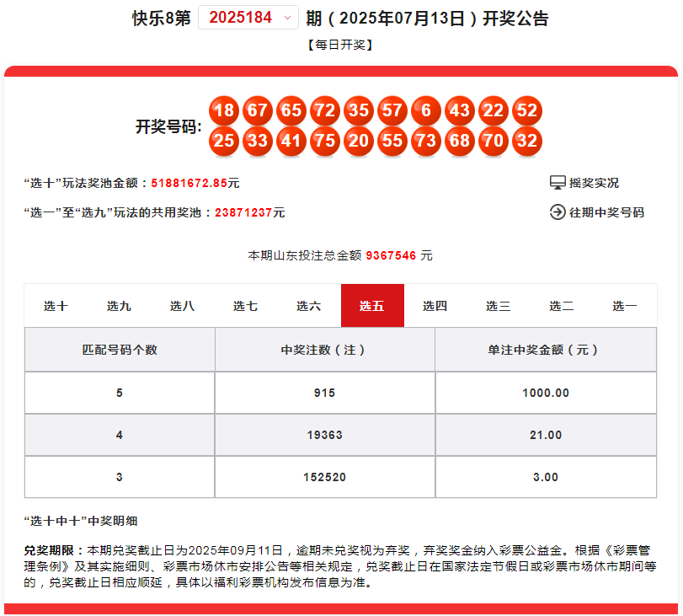Image resolution: width=683 pixels, height=616 pixels.
Task: Click the shared pool amount 23871237
Action: 243,212
